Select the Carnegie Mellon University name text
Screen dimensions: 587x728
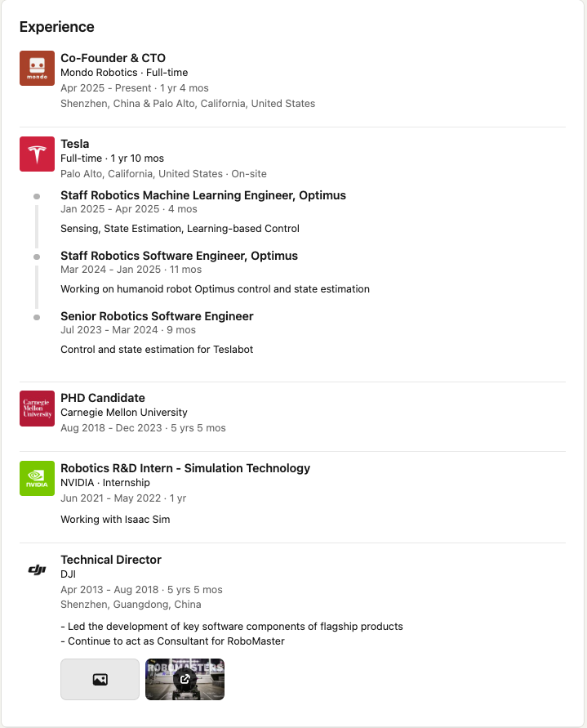click(124, 413)
